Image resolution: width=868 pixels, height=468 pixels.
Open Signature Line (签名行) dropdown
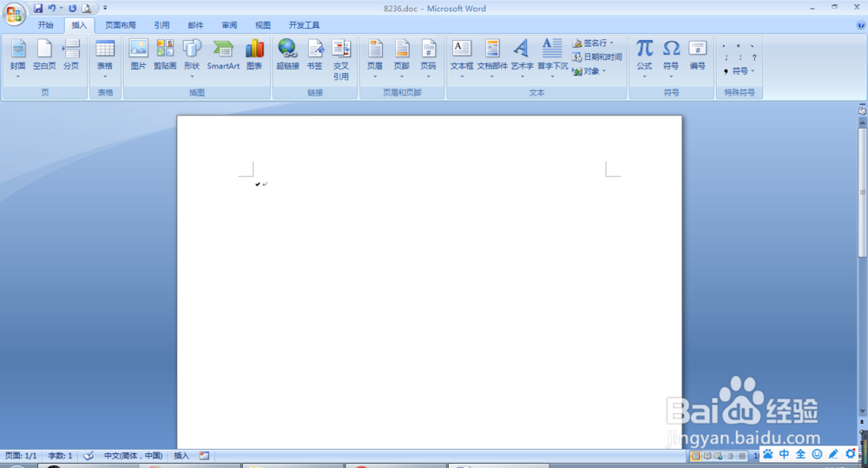point(593,43)
